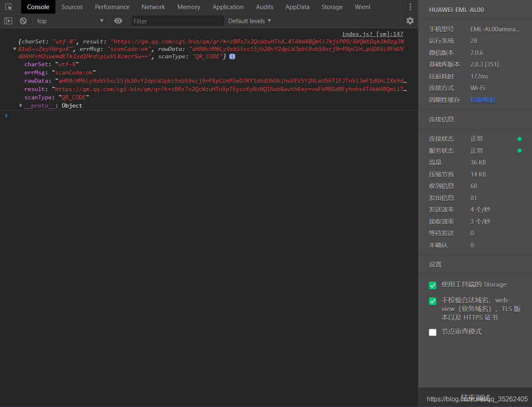Image resolution: width=532 pixels, height=407 pixels.
Task: Click the 流量 value 36 KB
Action: [478, 163]
